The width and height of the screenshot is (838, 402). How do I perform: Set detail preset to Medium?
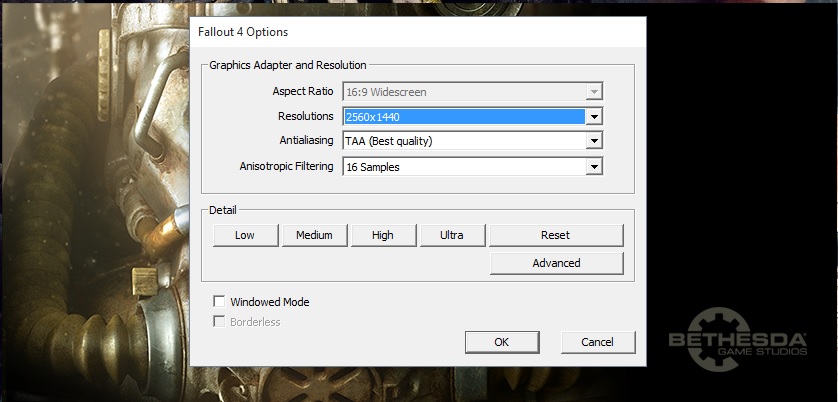point(314,235)
